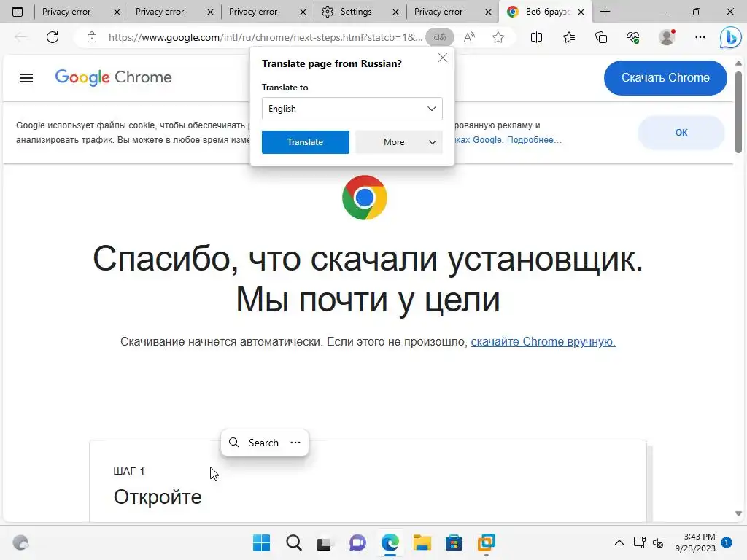
Task: Refresh the page with the reload icon
Action: [53, 37]
